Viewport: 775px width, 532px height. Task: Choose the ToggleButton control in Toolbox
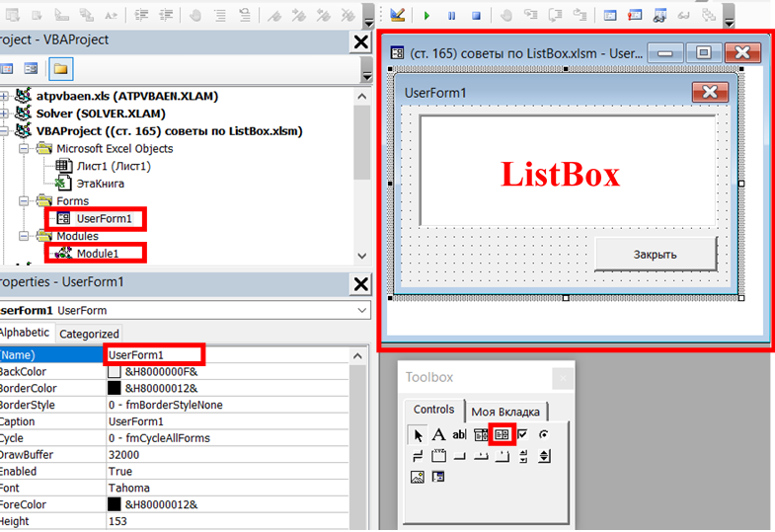point(418,456)
